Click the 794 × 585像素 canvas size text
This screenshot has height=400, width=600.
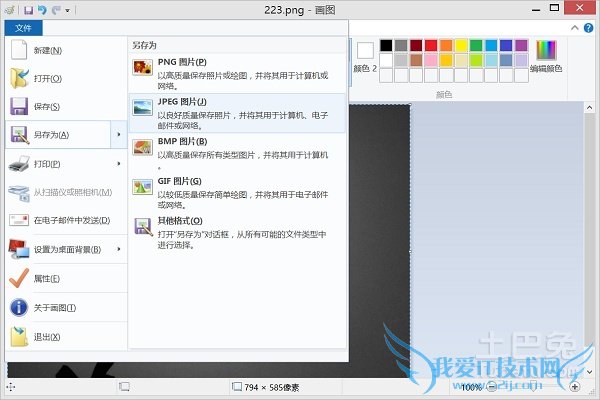pos(272,387)
